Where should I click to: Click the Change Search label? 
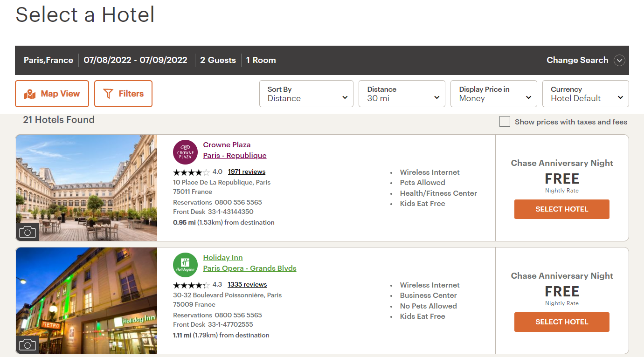point(577,60)
